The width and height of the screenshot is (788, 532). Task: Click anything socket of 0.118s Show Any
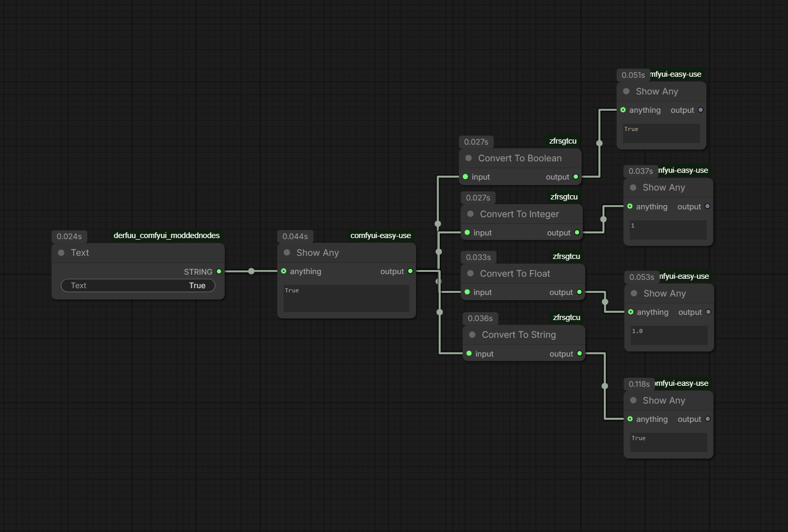(630, 419)
